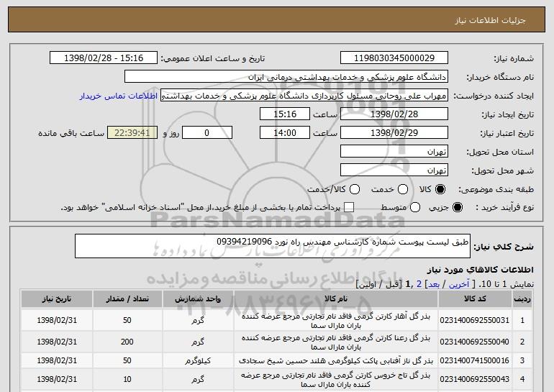Screen dimensions: 554x392
Task: Click the تعداد / مقدار column header
Action: (x=127, y=298)
